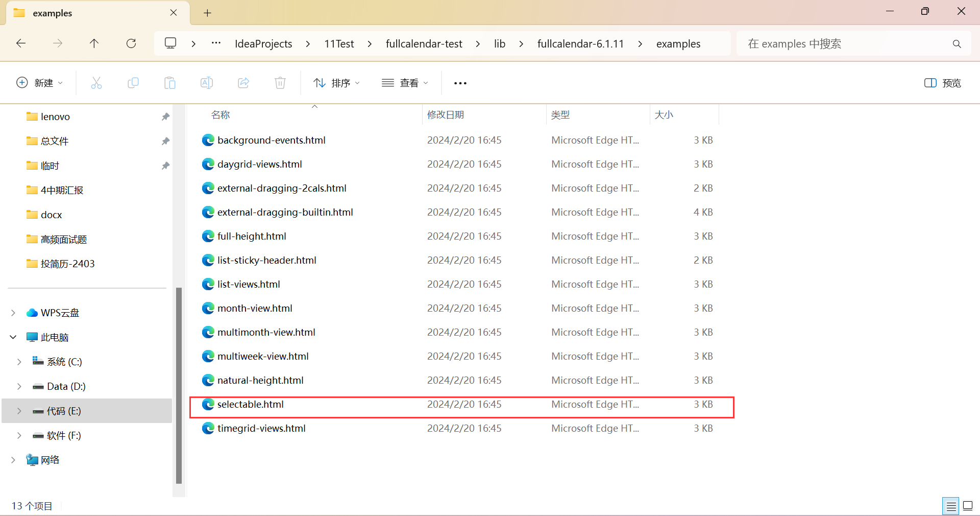Image resolution: width=980 pixels, height=516 pixels.
Task: Sort by 大小 column header
Action: [x=664, y=115]
